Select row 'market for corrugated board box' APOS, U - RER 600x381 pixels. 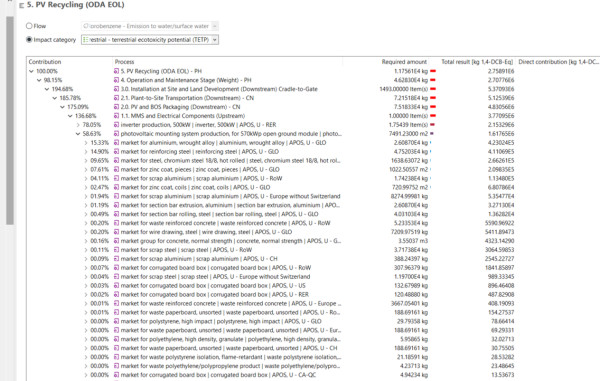coord(215,295)
